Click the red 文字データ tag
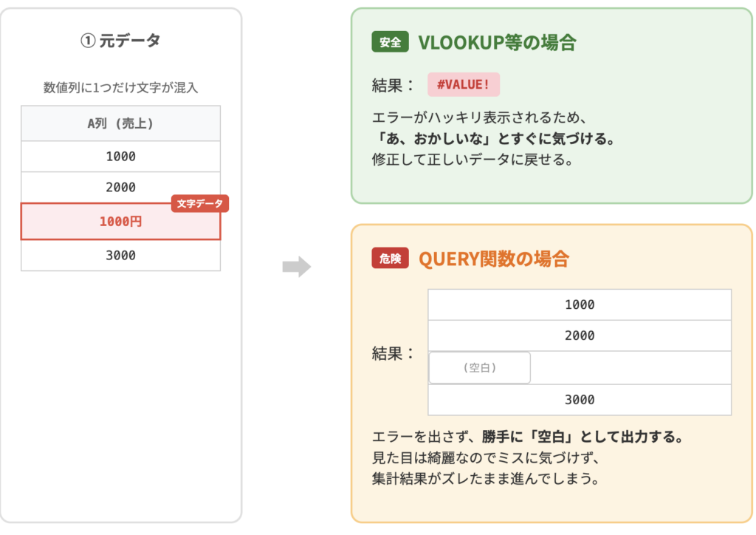Image resolution: width=756 pixels, height=535 pixels. click(x=200, y=203)
